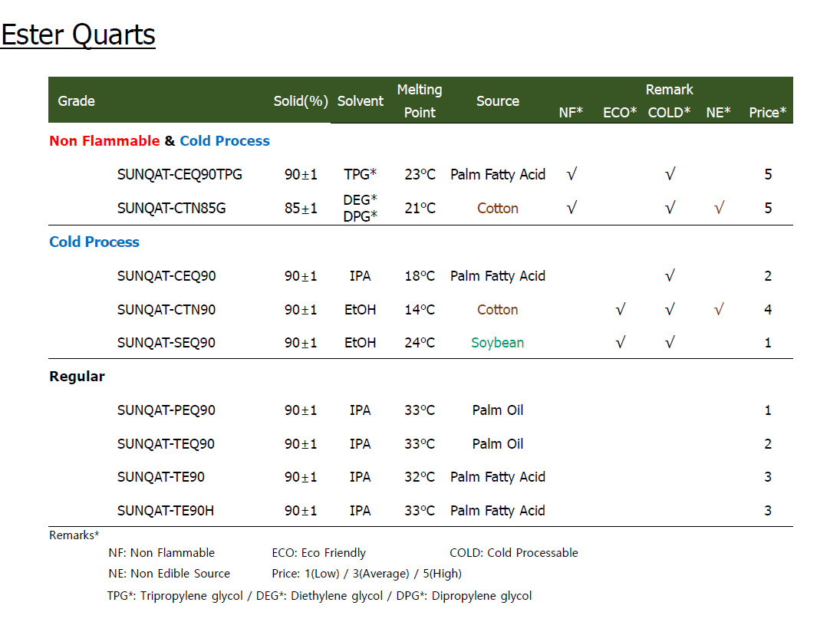Select the Grade column header

coord(77,101)
